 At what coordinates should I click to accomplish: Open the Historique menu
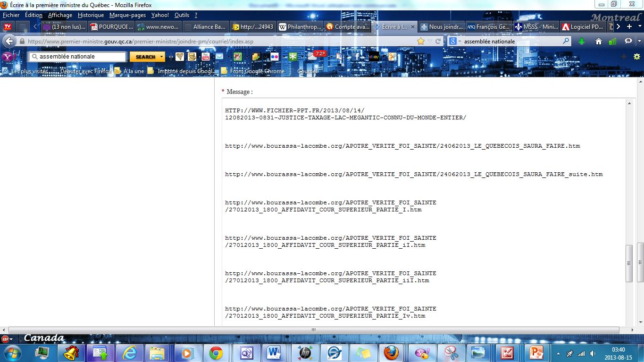coord(91,15)
